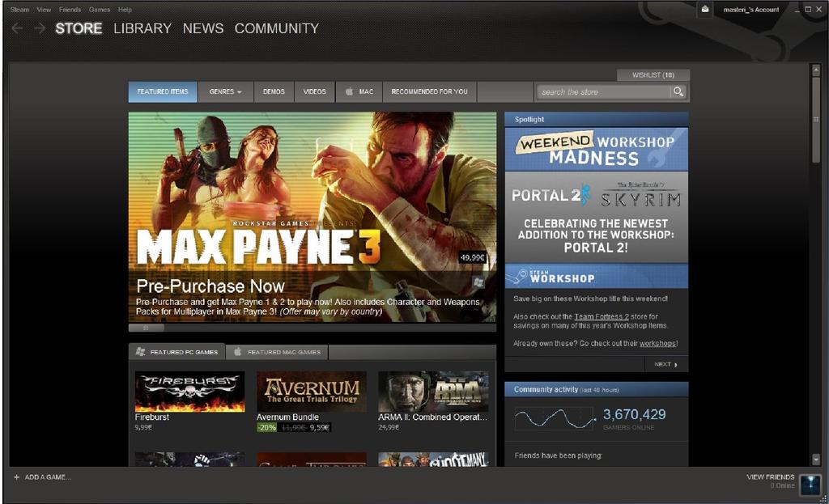Click the 49,99€ price tag
This screenshot has height=504, width=829.
point(472,258)
